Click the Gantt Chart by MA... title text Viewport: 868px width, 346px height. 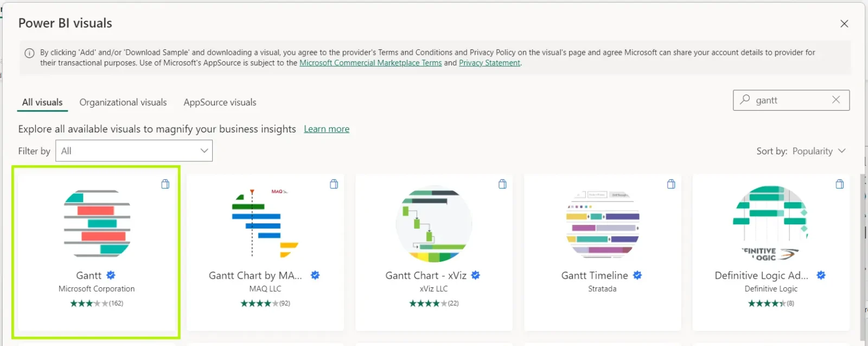[256, 275]
